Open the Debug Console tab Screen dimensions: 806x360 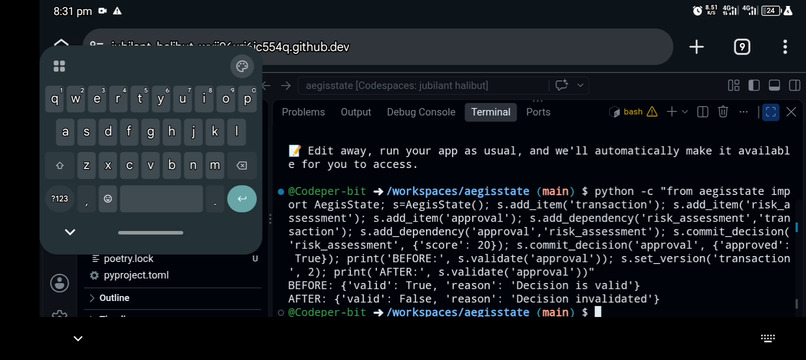coord(421,112)
